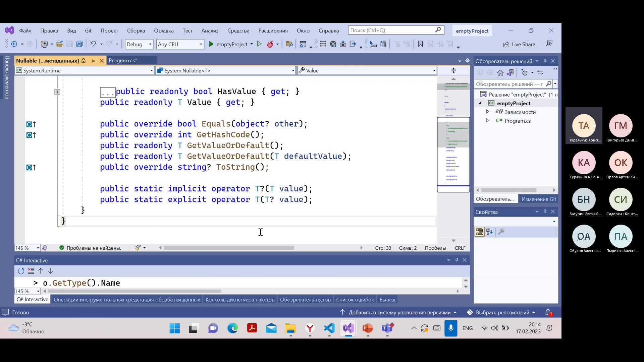
Task: Click the Hot Reload flame icon
Action: coord(270,44)
